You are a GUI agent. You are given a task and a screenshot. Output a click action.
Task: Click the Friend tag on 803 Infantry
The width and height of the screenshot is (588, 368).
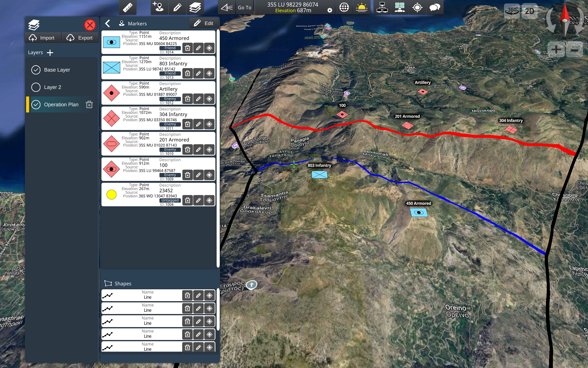click(x=170, y=73)
